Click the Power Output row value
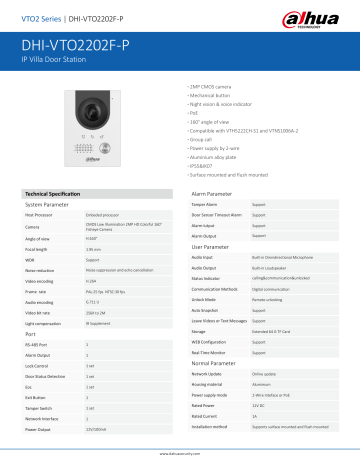The width and height of the screenshot is (360, 466). click(96, 429)
